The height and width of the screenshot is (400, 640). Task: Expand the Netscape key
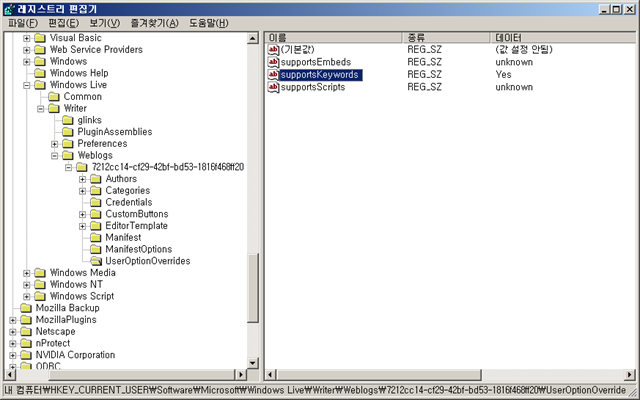coord(13,332)
